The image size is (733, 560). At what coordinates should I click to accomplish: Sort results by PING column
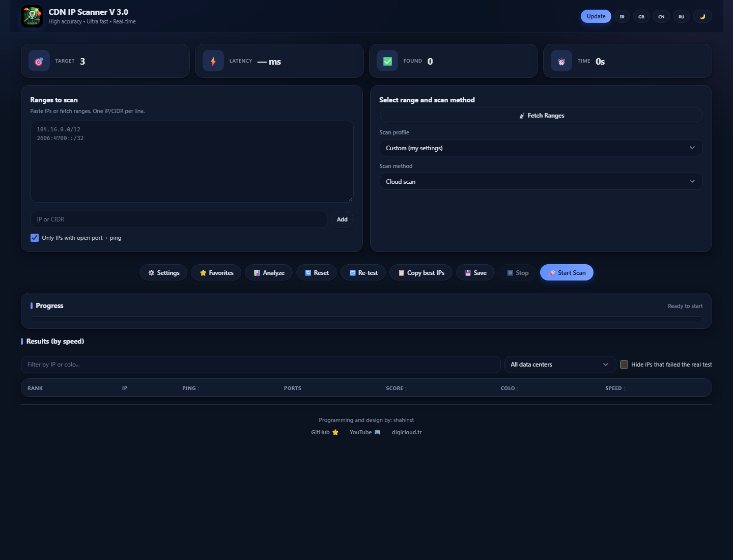click(x=190, y=388)
